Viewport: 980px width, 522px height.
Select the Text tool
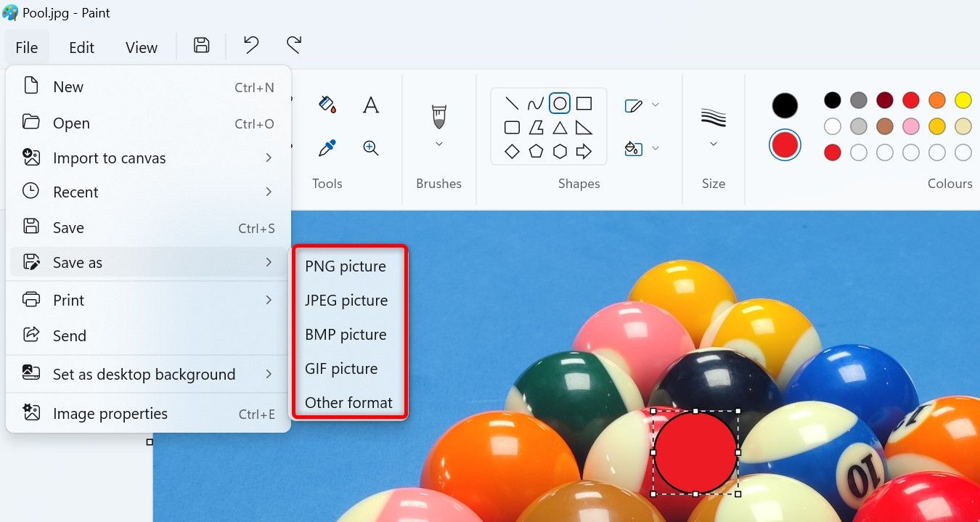pos(371,105)
